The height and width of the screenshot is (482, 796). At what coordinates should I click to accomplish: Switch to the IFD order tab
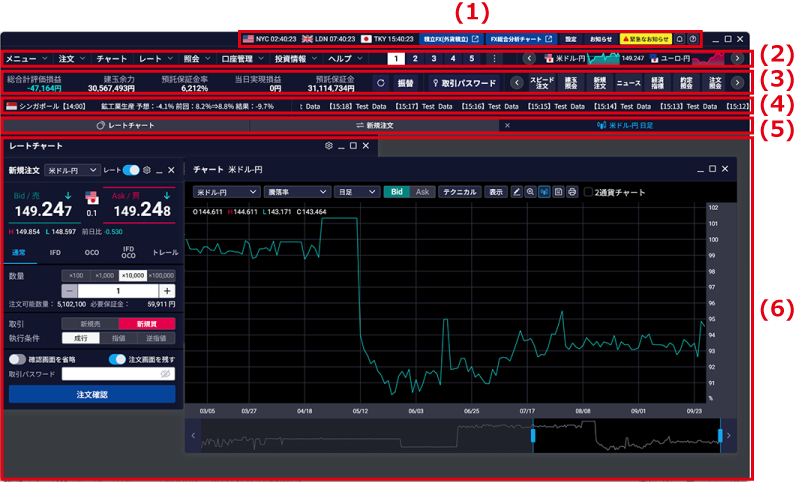(57, 253)
